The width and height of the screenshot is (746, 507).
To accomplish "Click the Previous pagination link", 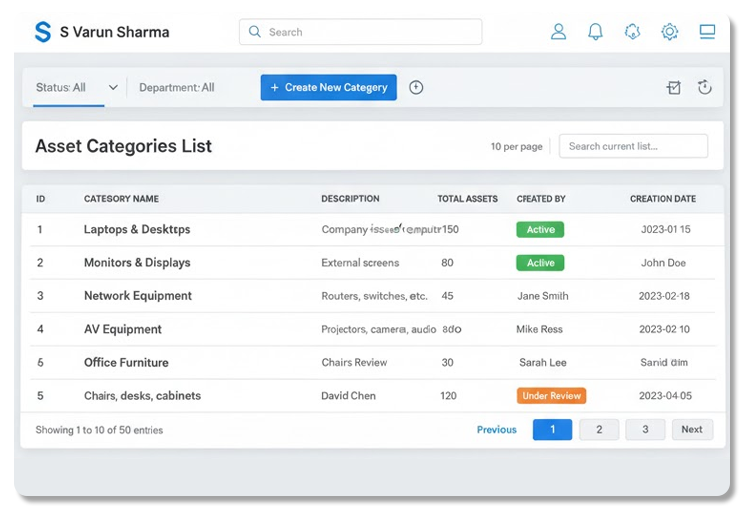I will (496, 430).
